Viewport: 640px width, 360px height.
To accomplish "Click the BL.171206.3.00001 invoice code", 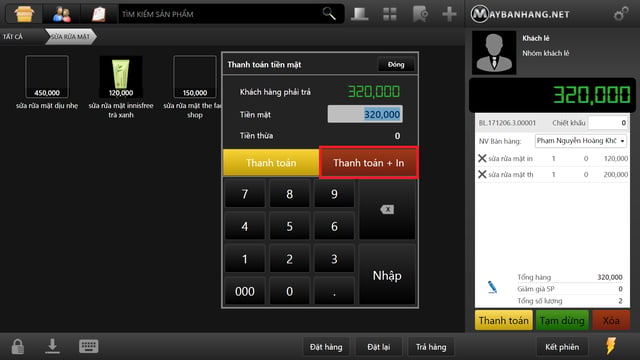I will coord(507,123).
